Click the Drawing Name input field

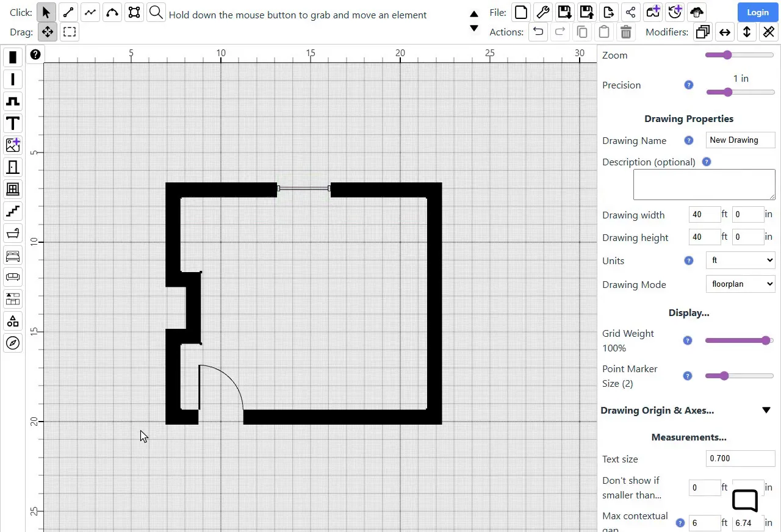point(740,140)
